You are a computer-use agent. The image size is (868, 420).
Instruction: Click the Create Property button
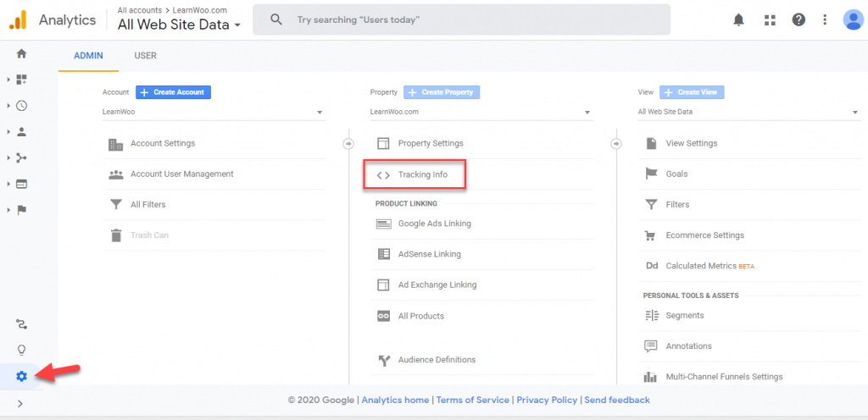point(442,92)
